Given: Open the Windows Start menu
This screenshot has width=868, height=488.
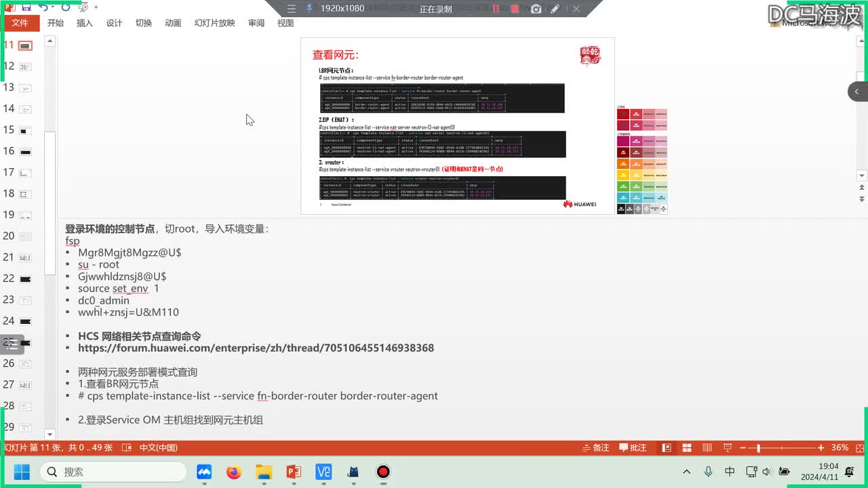Looking at the screenshot, I should point(22,472).
